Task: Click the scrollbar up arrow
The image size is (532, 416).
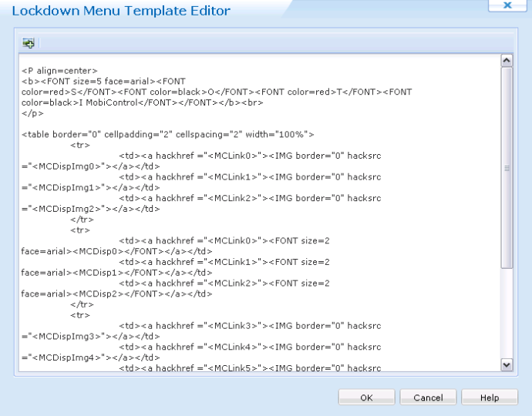Action: pyautogui.click(x=507, y=61)
